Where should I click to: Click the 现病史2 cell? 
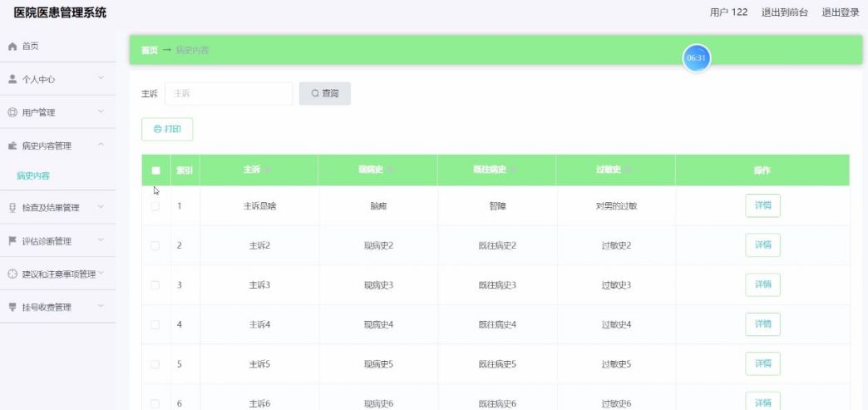tap(378, 245)
